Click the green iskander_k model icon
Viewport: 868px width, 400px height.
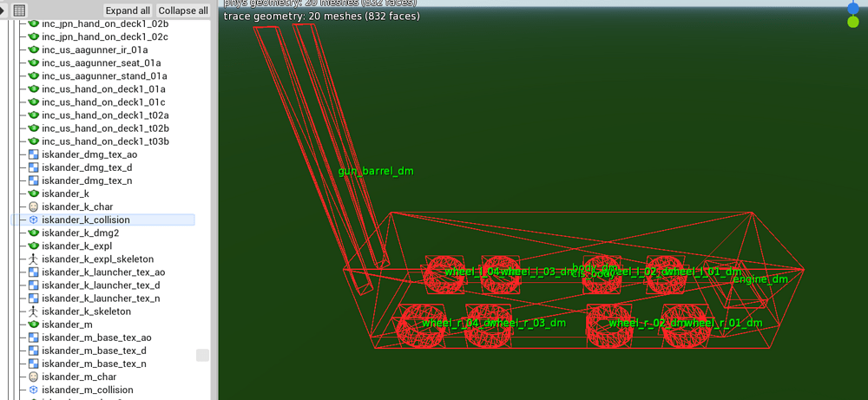point(33,193)
